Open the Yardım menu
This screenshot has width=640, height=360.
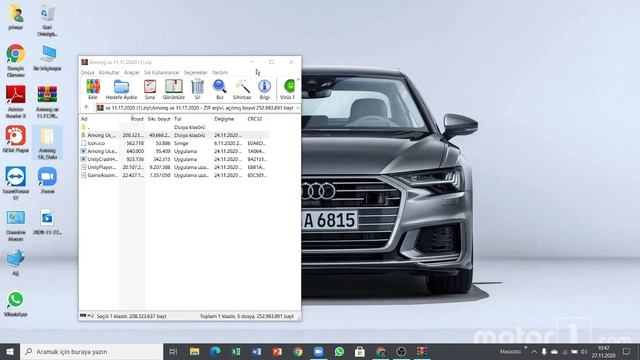[220, 73]
